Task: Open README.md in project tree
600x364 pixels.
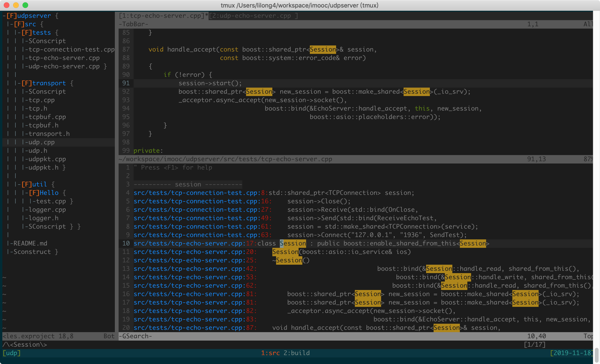Action: pos(30,244)
